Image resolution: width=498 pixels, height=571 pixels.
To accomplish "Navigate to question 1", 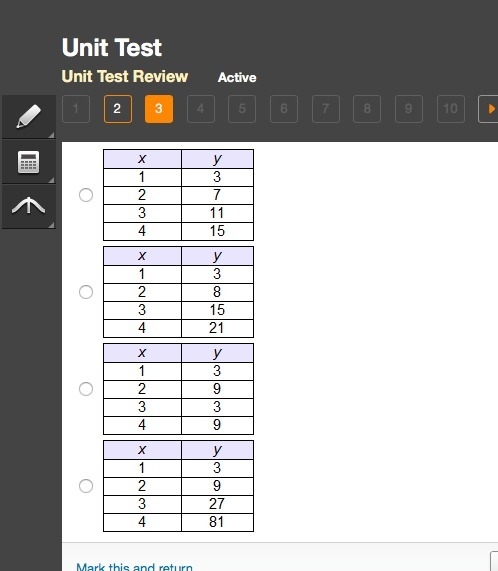I will [x=76, y=109].
